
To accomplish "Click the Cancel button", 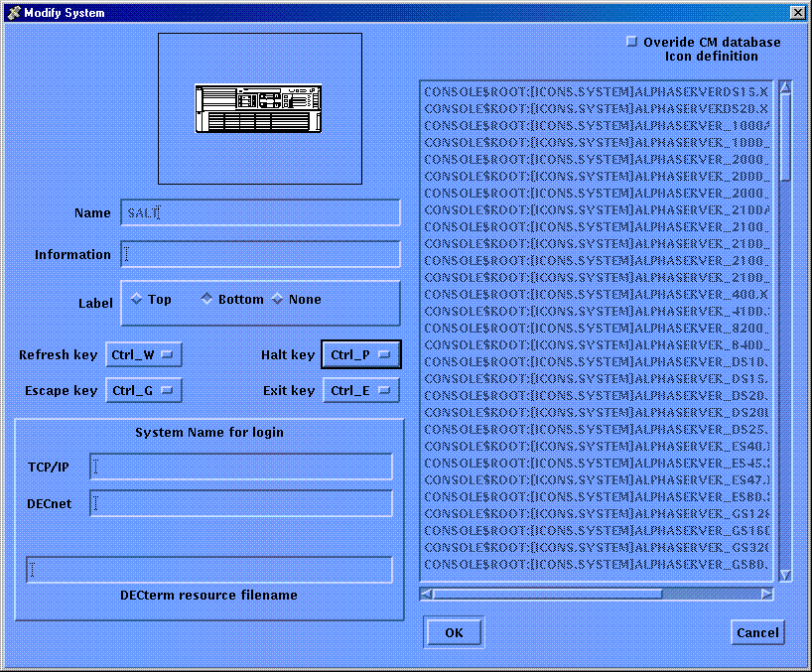I will (x=757, y=632).
